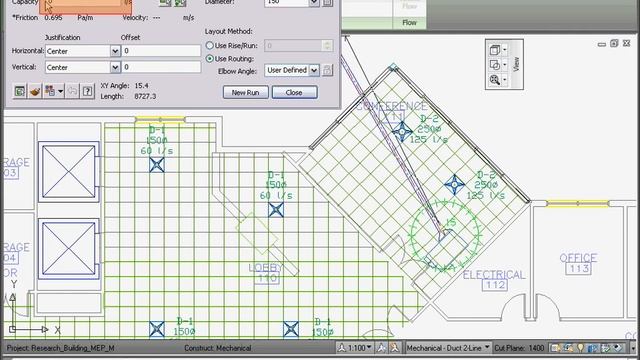640x360 pixels.
Task: Click the first icon after Cut Plane
Action: [x=556, y=348]
